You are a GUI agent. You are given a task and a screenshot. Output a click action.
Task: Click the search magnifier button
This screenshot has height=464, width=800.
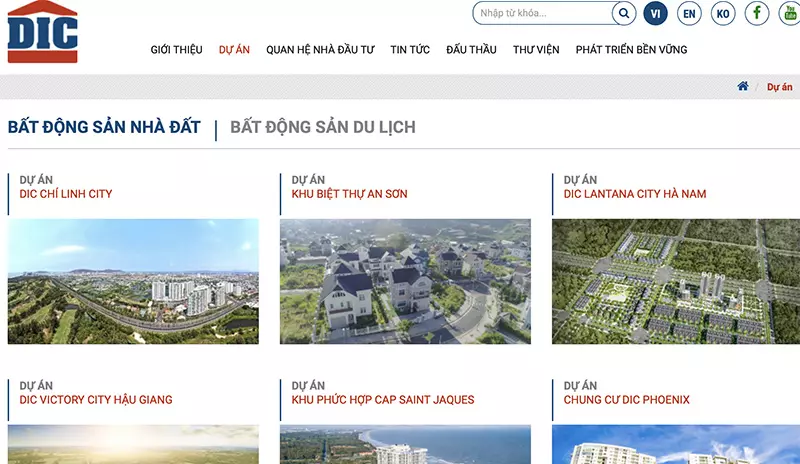point(624,13)
